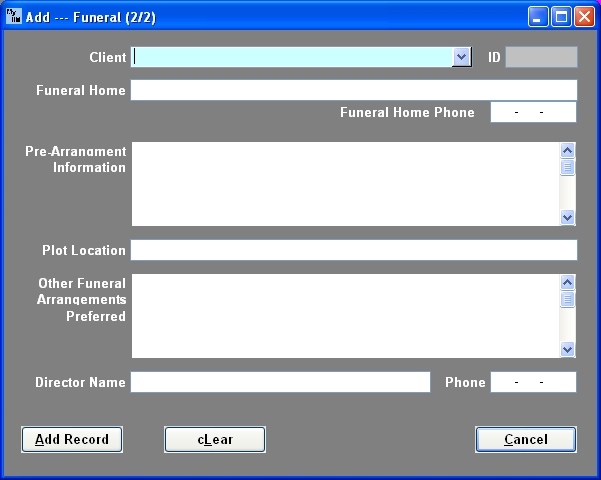
Task: Click inside Other Funeral Arrangements Preferred area
Action: (x=345, y=316)
